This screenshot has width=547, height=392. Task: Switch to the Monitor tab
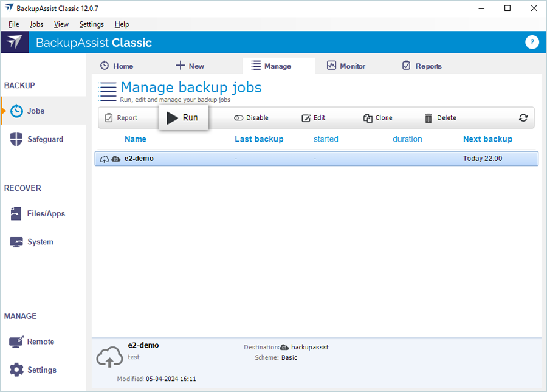click(346, 66)
